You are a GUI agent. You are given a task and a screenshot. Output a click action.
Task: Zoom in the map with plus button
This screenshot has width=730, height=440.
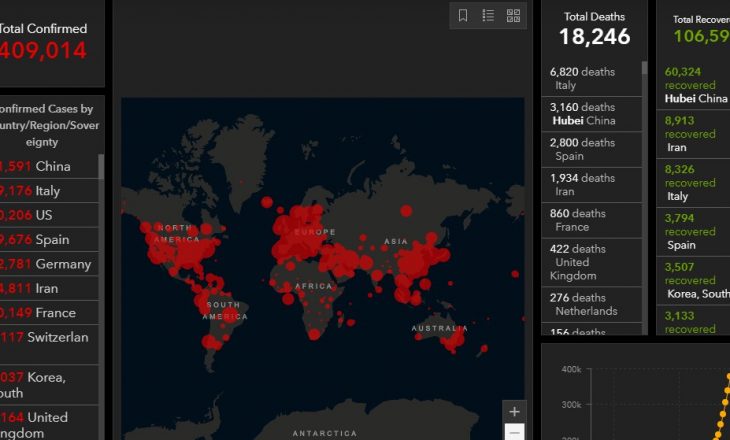click(x=514, y=412)
